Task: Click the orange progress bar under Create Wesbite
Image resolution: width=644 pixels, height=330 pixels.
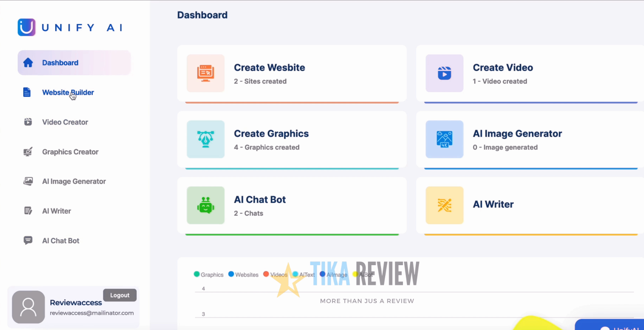Action: pyautogui.click(x=292, y=102)
